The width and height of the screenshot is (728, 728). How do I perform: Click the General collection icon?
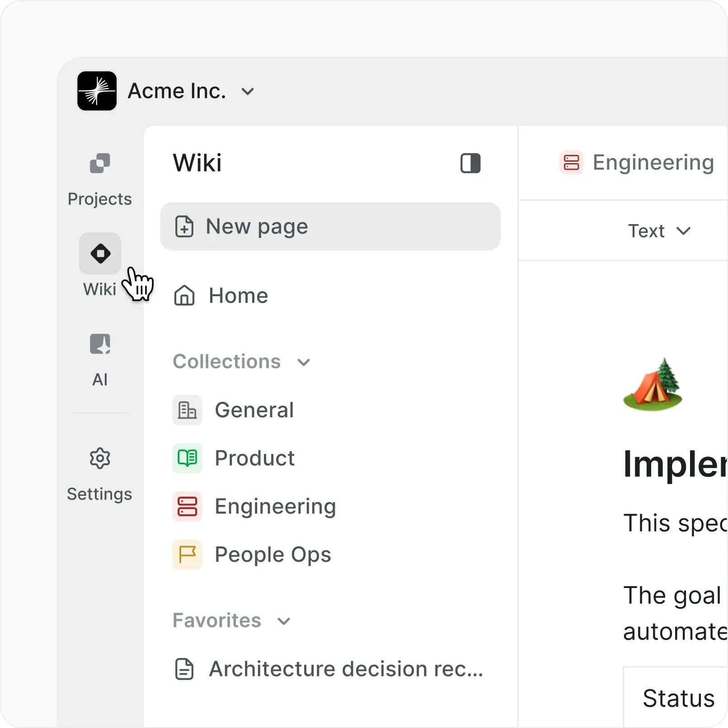pyautogui.click(x=187, y=410)
